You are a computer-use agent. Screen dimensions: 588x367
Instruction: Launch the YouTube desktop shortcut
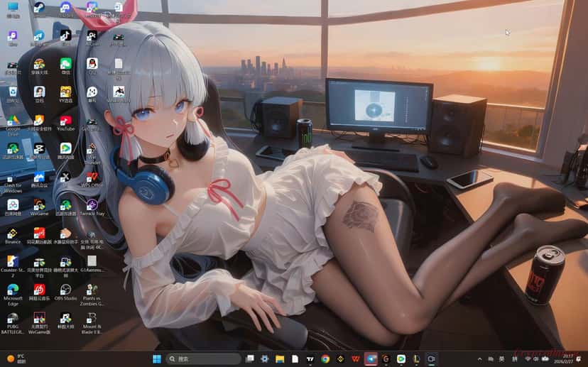pyautogui.click(x=65, y=123)
